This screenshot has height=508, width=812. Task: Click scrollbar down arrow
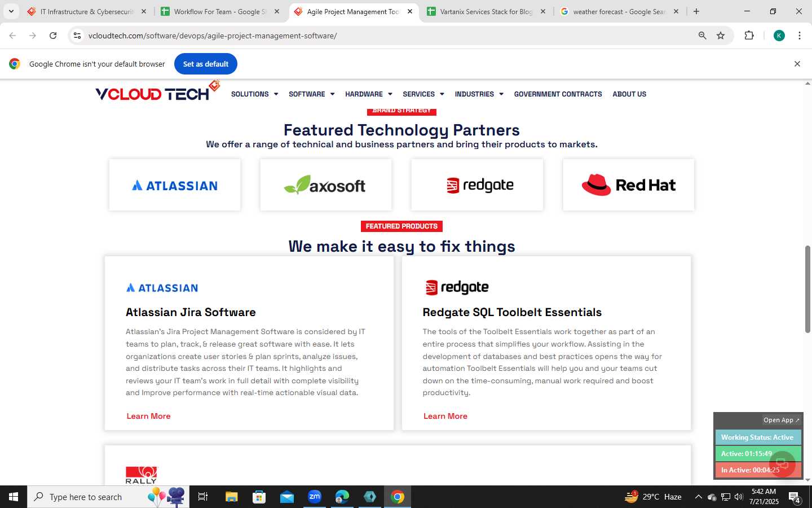click(807, 480)
